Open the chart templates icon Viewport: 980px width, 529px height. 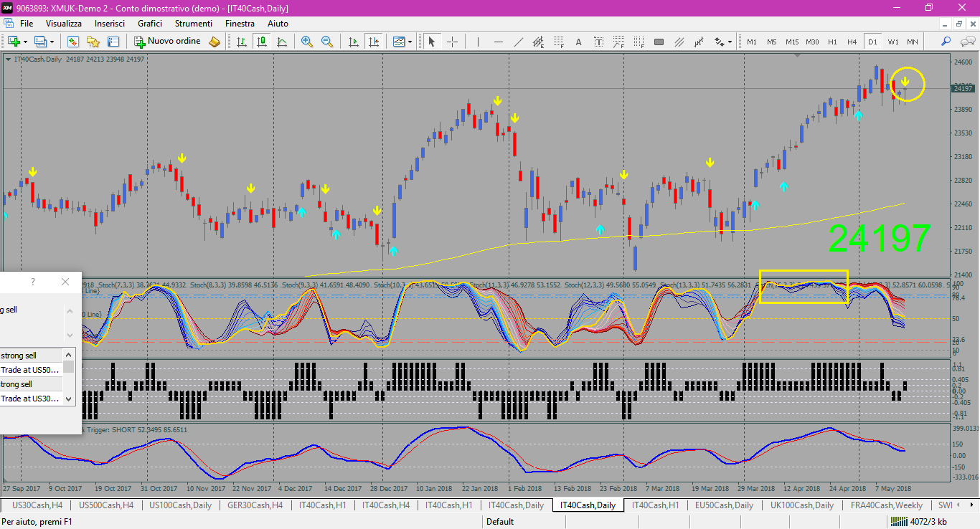tap(399, 42)
